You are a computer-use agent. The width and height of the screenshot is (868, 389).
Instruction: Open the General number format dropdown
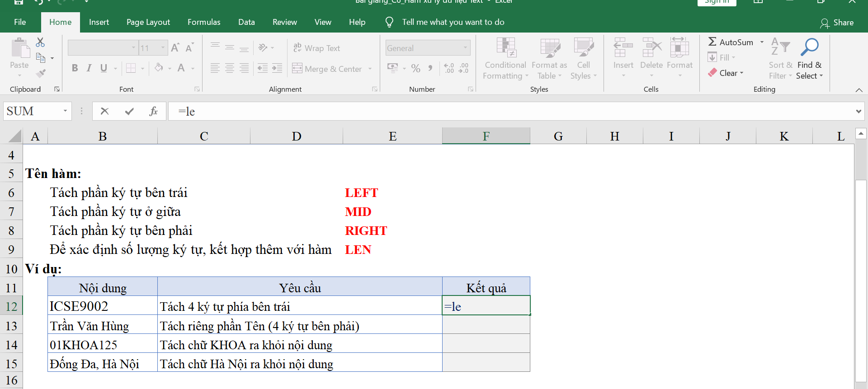coord(465,48)
